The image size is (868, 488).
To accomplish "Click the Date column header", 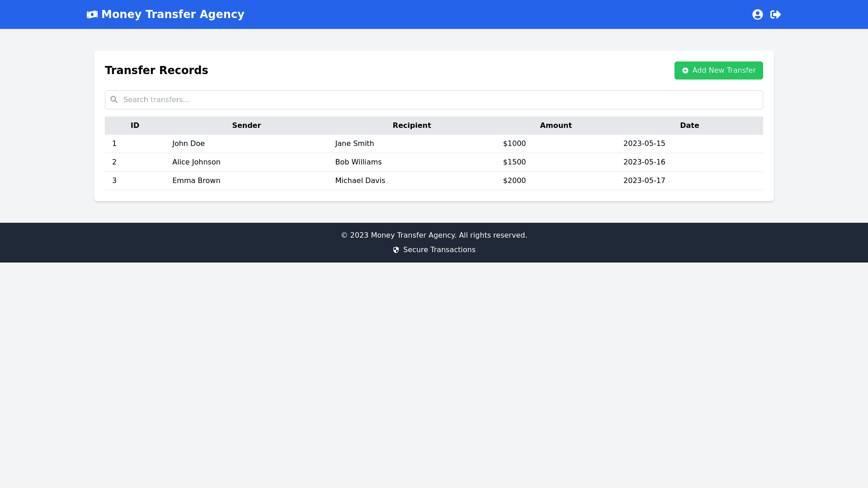I will pos(689,126).
